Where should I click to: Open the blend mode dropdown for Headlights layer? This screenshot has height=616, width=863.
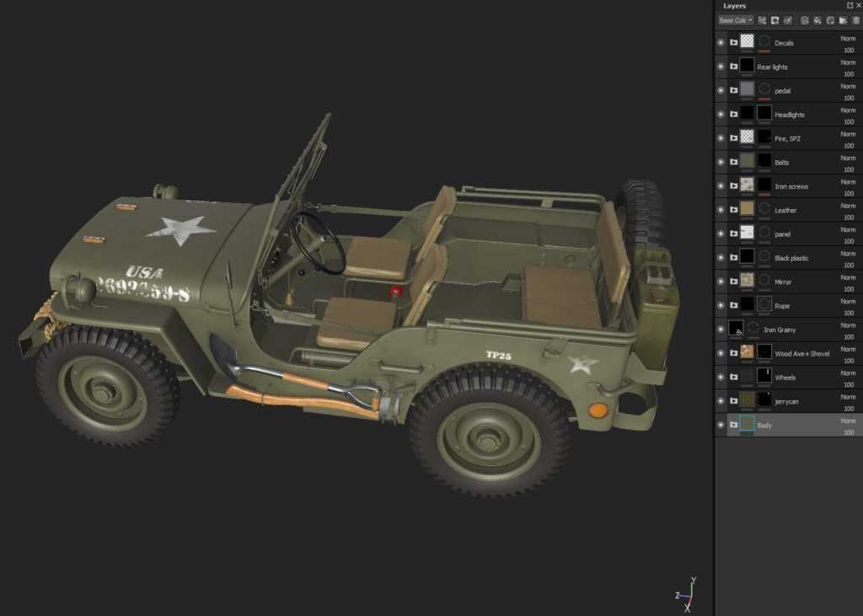pos(848,110)
